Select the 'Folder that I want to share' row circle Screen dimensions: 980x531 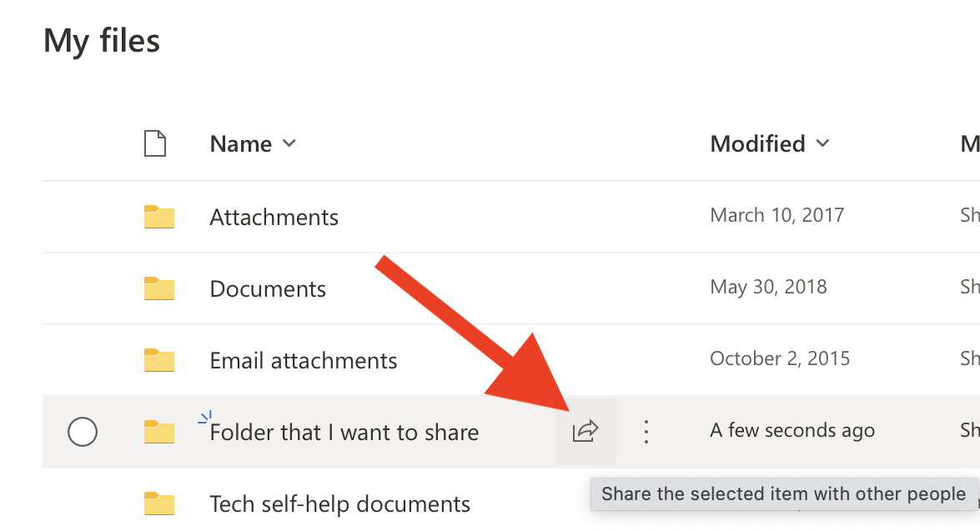pos(83,432)
